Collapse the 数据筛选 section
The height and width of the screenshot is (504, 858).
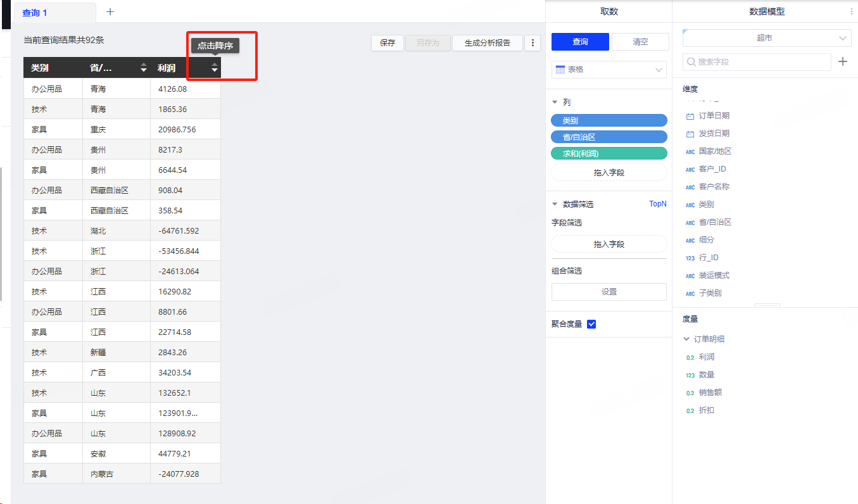pyautogui.click(x=555, y=205)
